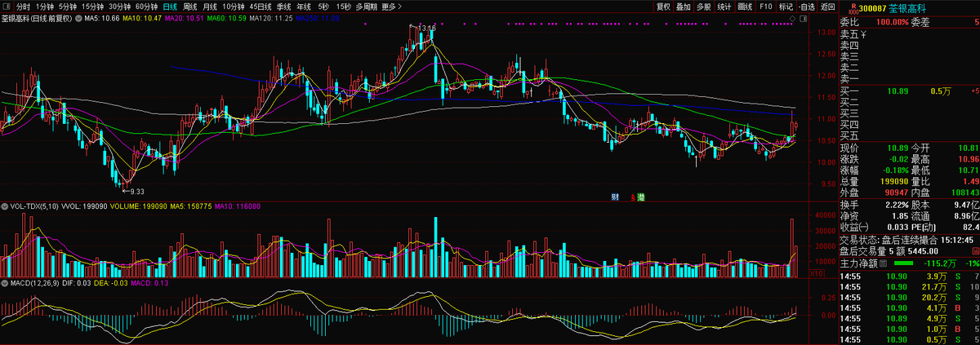Switch to 年线 yearly chart
This screenshot has height=345, width=980.
point(305,7)
